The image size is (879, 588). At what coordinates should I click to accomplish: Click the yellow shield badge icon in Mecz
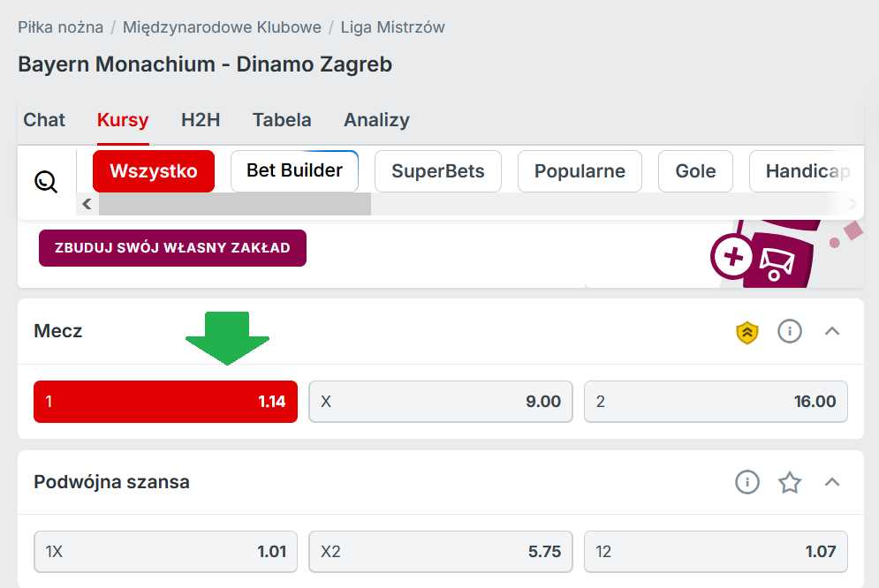[x=747, y=332]
